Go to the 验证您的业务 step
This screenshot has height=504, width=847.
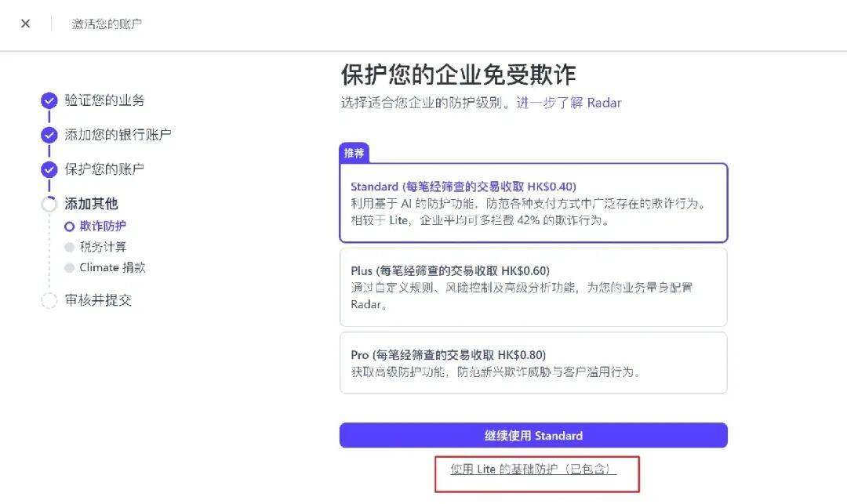point(104,100)
